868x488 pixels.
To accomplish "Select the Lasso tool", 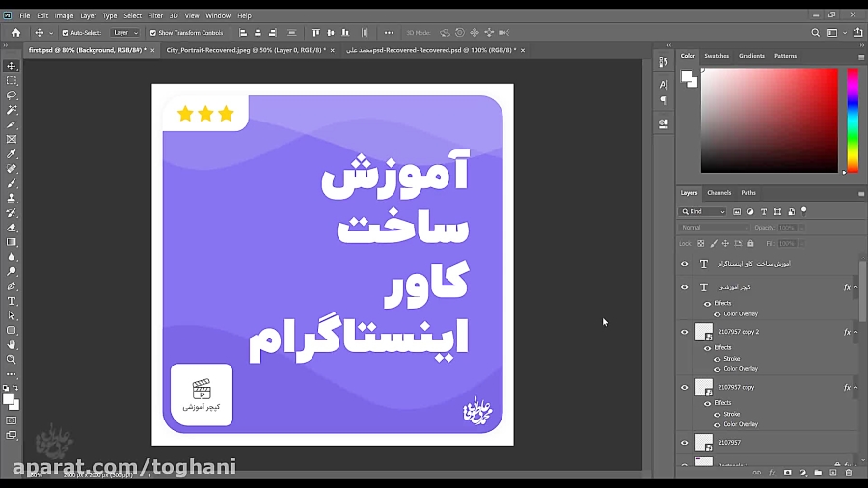I will [12, 95].
